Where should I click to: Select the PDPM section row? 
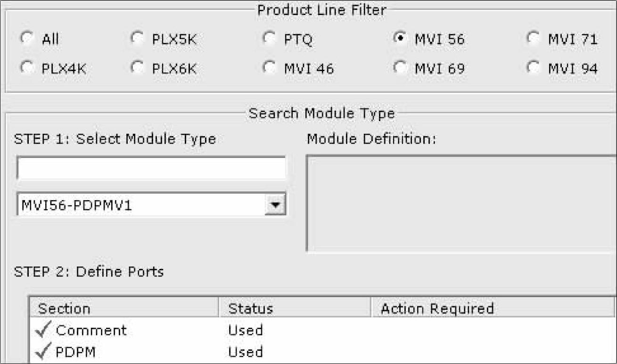[x=75, y=352]
